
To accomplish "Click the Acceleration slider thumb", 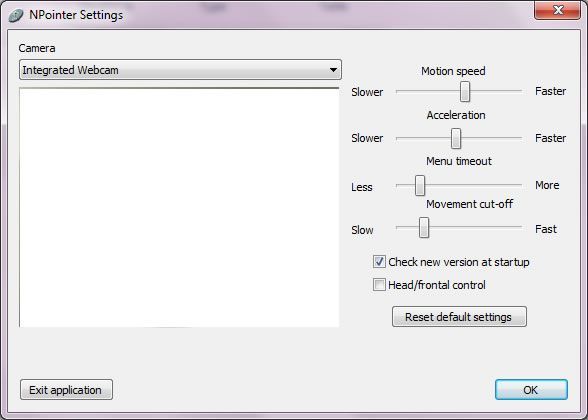I will click(x=456, y=138).
